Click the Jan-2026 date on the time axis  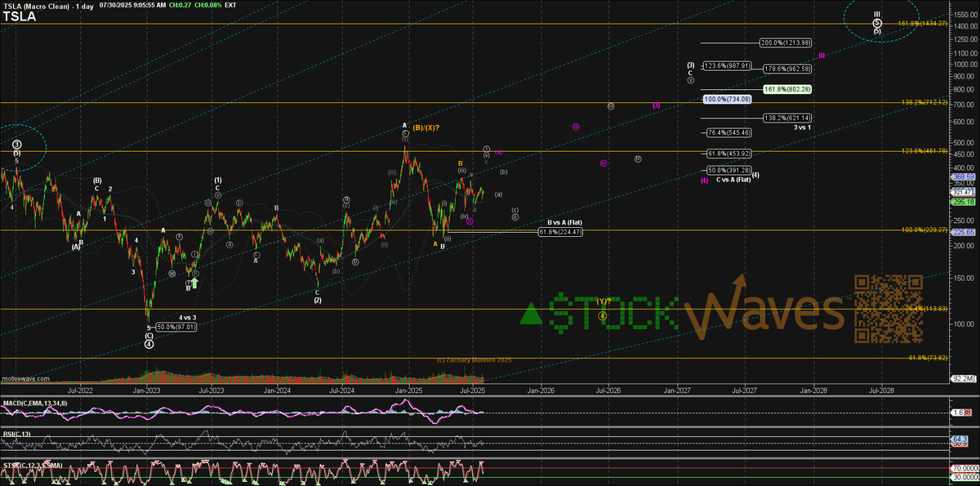tap(540, 390)
